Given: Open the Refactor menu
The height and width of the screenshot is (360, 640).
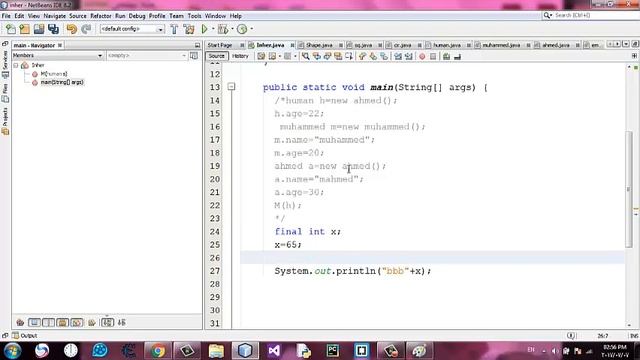Looking at the screenshot, I should tap(101, 16).
